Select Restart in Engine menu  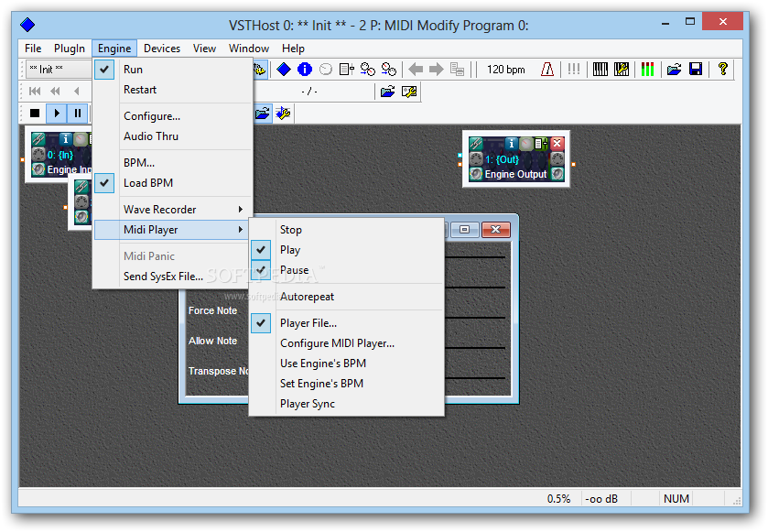(173, 90)
